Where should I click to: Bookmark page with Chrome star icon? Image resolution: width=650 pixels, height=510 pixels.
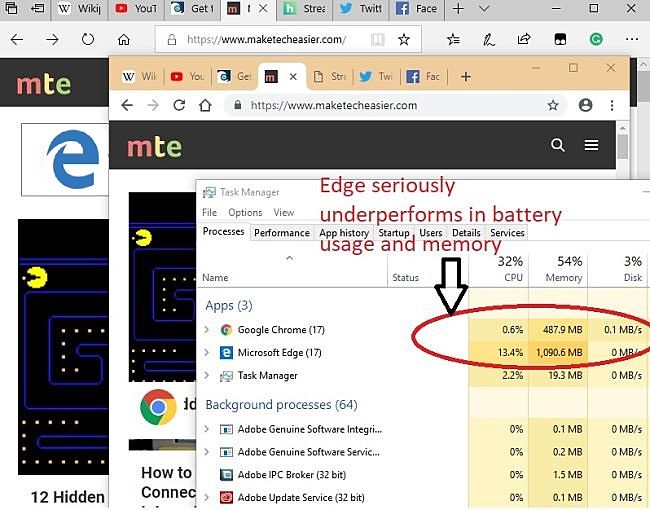point(553,105)
